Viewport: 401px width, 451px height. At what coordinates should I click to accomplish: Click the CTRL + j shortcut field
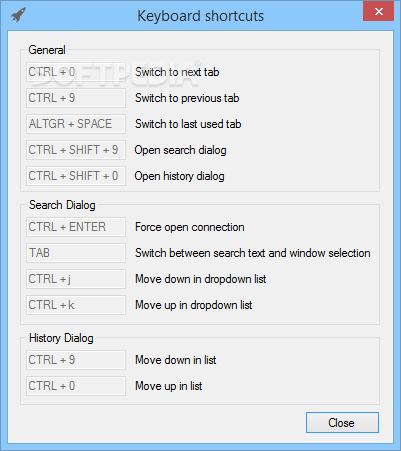pyautogui.click(x=76, y=279)
